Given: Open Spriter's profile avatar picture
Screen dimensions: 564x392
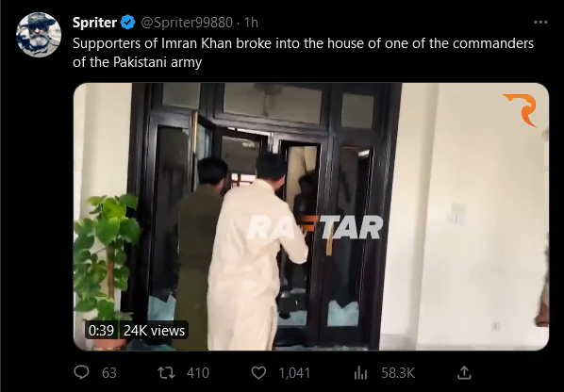Looking at the screenshot, I should 39,35.
